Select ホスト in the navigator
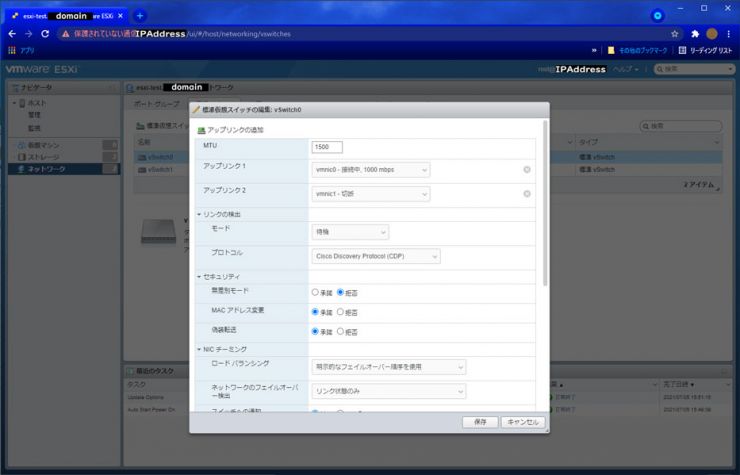Screen dimensions: 740x475 (x=36, y=103)
